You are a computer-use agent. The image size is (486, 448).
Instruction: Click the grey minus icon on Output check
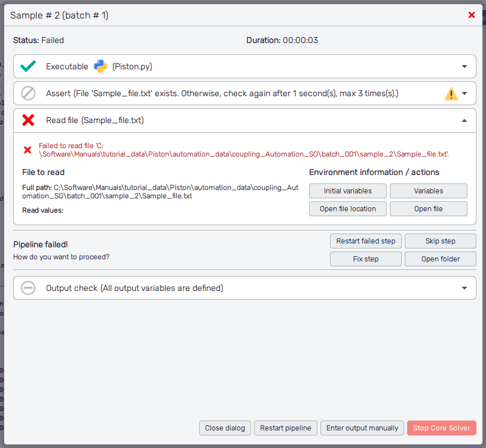(x=28, y=288)
